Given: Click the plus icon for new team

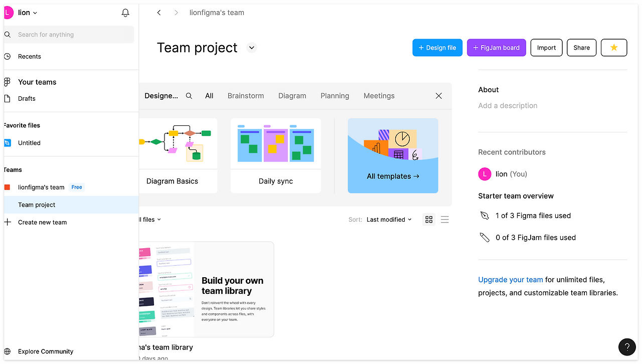Looking at the screenshot, I should [8, 222].
